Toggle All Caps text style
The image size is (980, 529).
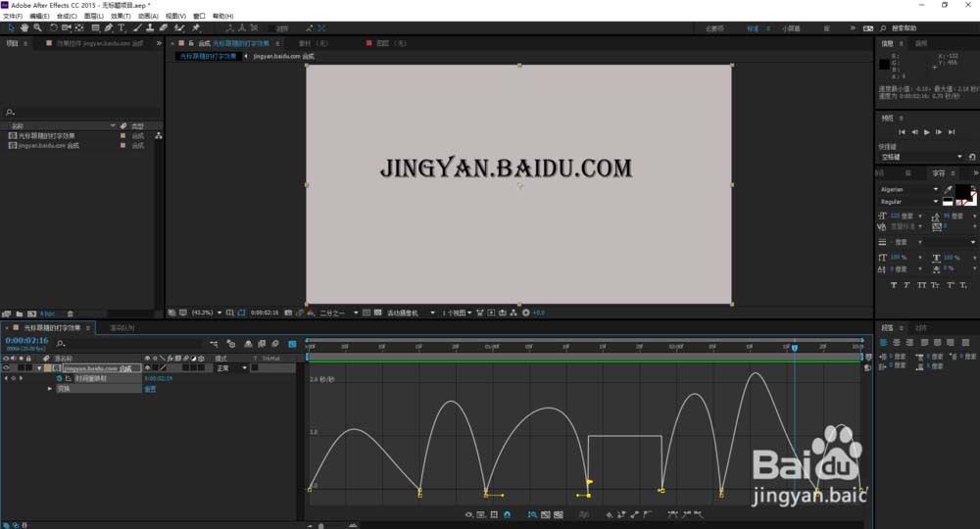pyautogui.click(x=921, y=285)
